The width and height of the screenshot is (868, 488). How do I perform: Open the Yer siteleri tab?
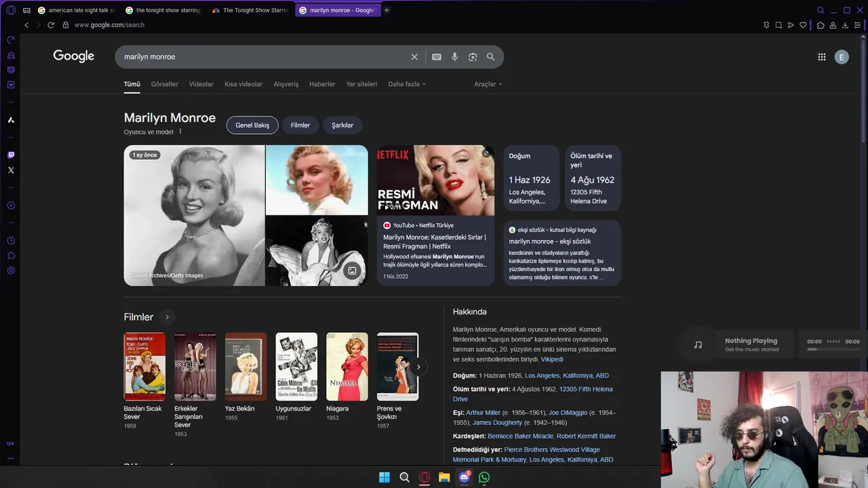pyautogui.click(x=361, y=84)
